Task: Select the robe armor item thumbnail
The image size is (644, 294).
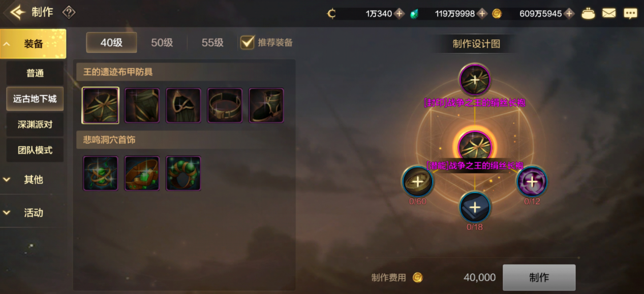Action: click(101, 105)
